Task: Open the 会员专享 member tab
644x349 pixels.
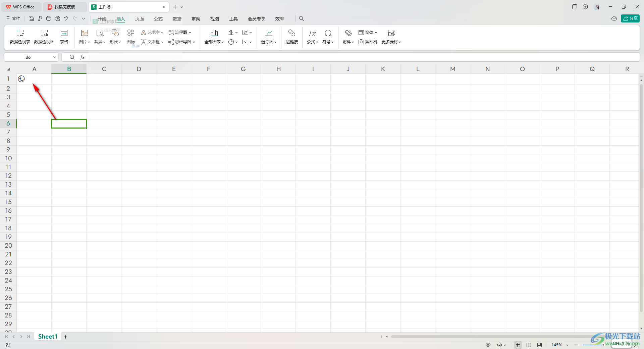Action: tap(257, 19)
